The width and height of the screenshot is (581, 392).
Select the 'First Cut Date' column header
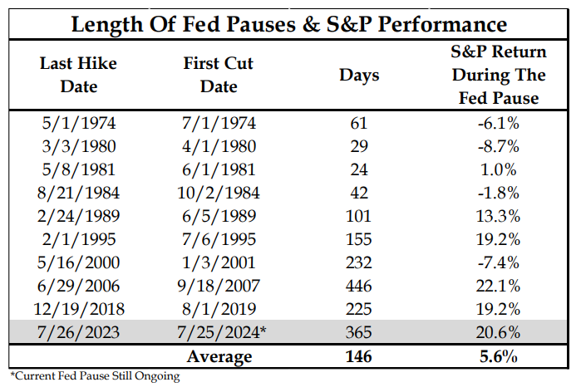(x=219, y=76)
